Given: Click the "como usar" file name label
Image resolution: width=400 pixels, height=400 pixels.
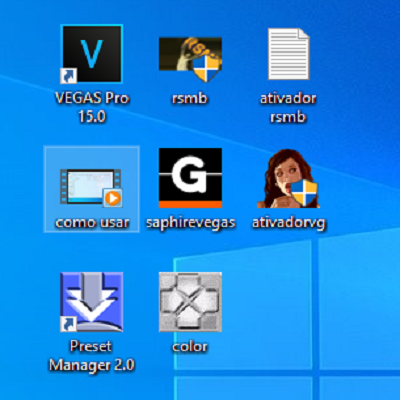Looking at the screenshot, I should pos(92,222).
